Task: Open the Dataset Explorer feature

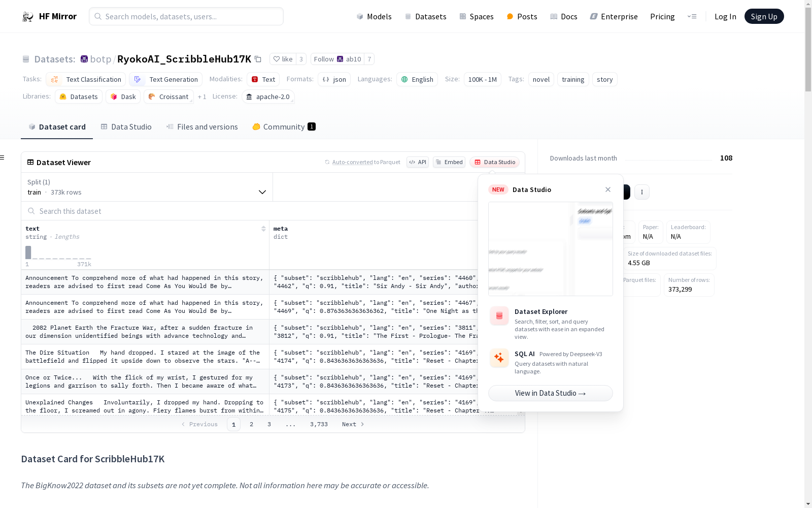Action: tap(551, 323)
